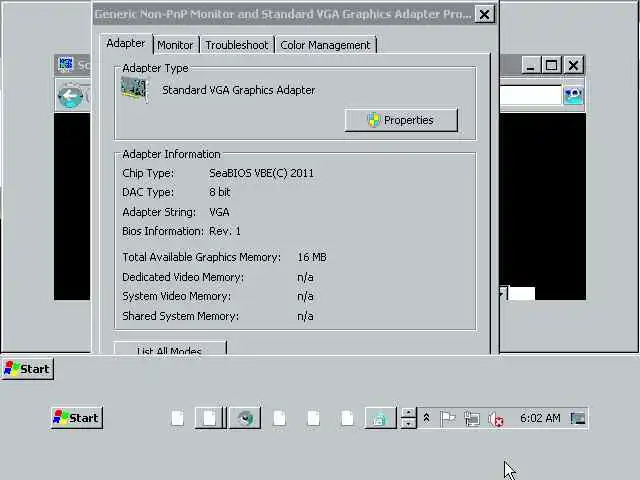Open Start menu on the clock's taskbar row
640x480 pixels.
coord(76,418)
